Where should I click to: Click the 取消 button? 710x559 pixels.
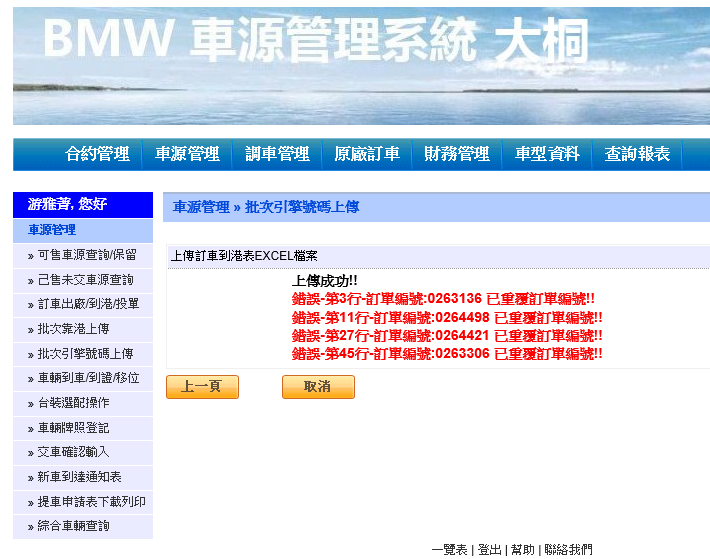pos(318,387)
